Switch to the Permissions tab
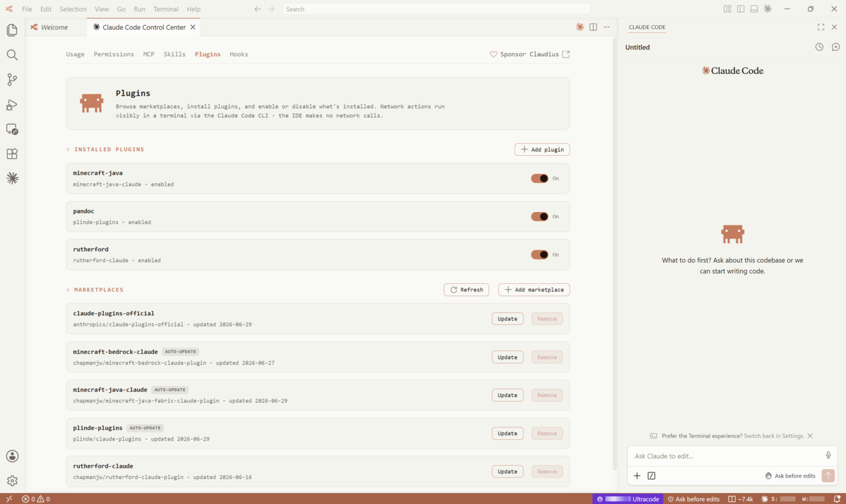The height and width of the screenshot is (504, 846). (114, 54)
